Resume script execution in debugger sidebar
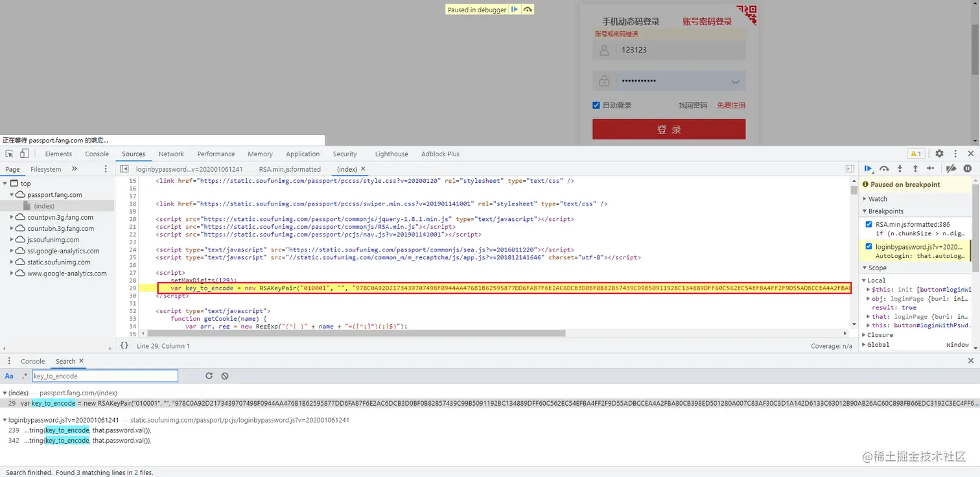980x477 pixels. click(869, 169)
